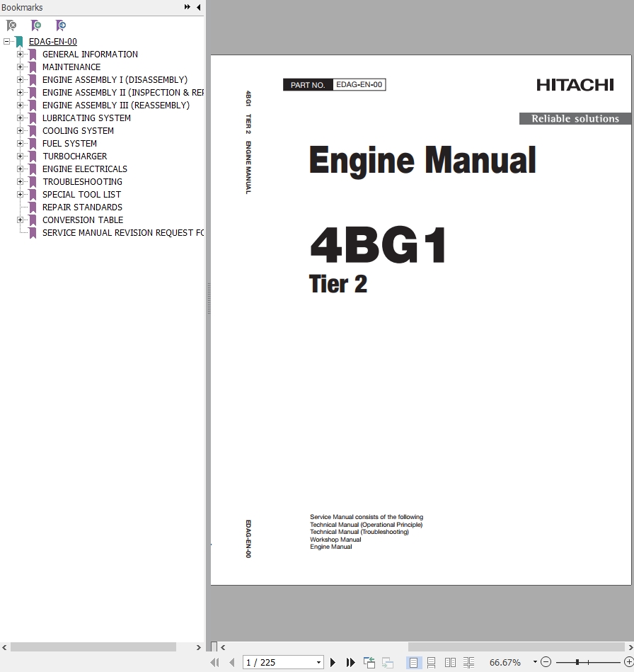Image resolution: width=634 pixels, height=672 pixels.
Task: Select single page view mode
Action: click(x=413, y=662)
